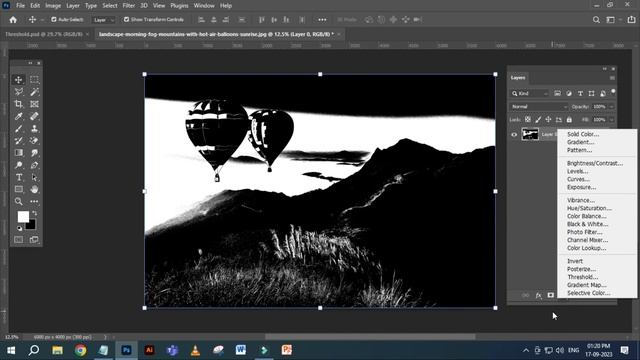Select the Rectangle shape tool
Image resolution: width=640 pixels, height=360 pixels.
click(x=18, y=189)
